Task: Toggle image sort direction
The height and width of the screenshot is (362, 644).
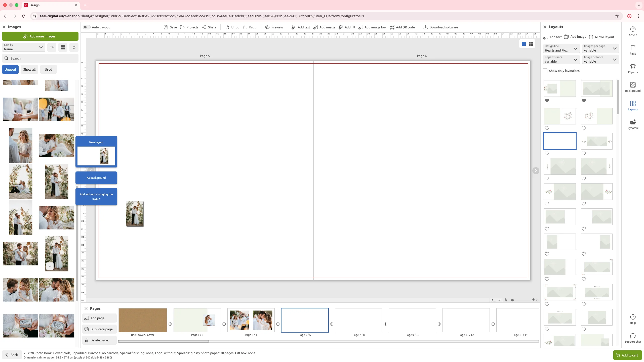Action: tap(52, 47)
